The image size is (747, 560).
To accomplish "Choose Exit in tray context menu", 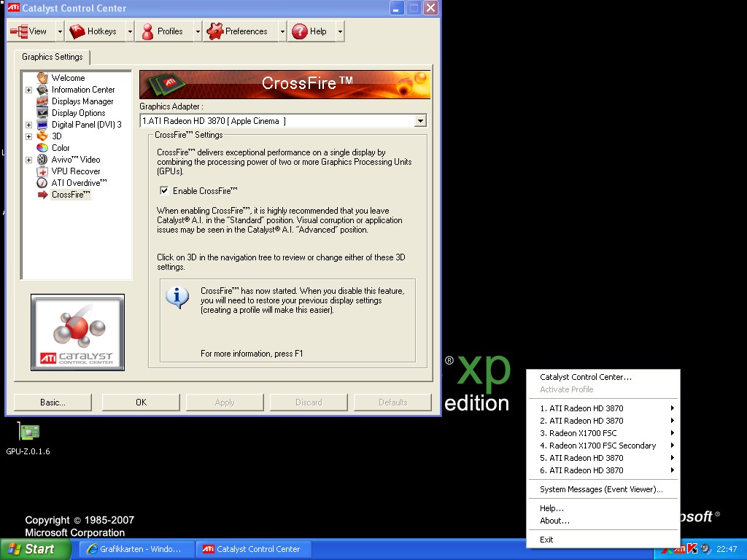I will (x=603, y=540).
